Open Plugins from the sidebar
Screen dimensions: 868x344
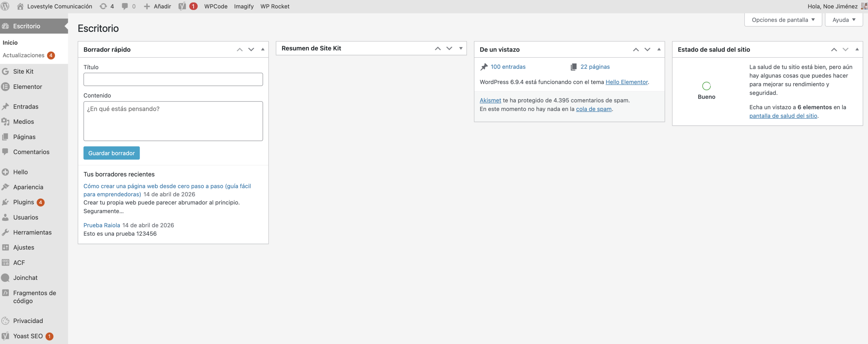[x=23, y=202]
